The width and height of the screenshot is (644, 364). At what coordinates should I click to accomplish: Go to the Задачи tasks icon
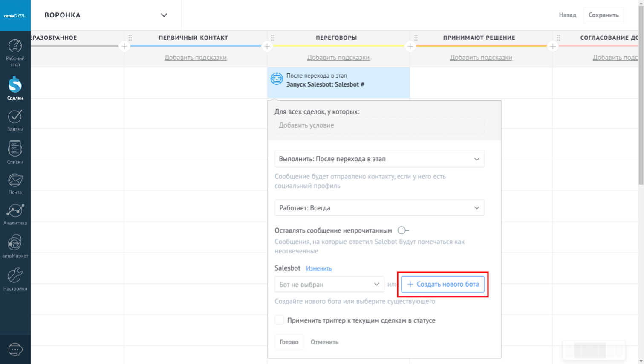click(x=15, y=117)
